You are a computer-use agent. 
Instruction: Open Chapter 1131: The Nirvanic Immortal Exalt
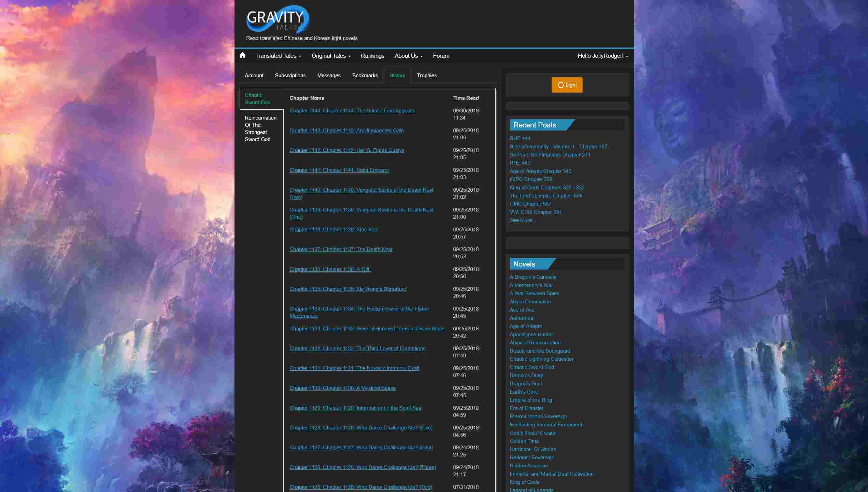[354, 368]
